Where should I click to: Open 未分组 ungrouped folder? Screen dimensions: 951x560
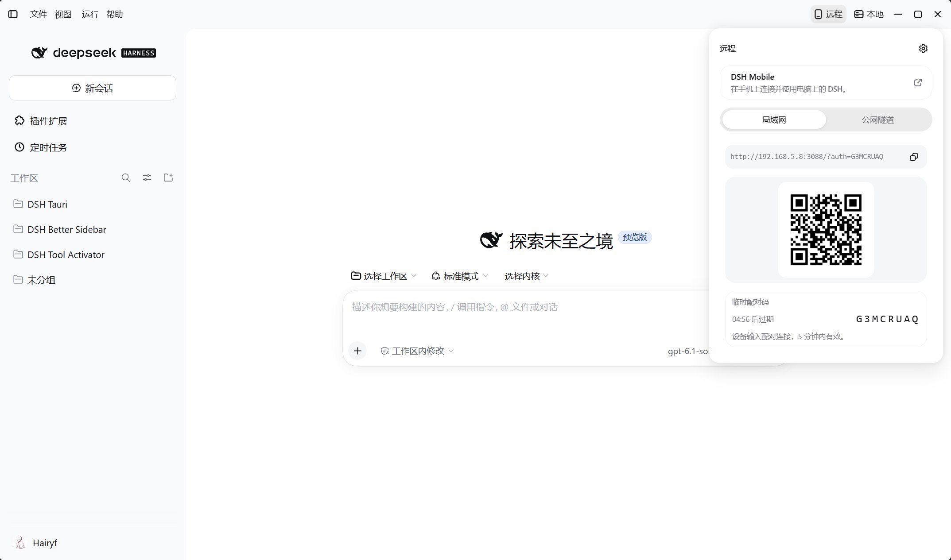tap(93, 280)
